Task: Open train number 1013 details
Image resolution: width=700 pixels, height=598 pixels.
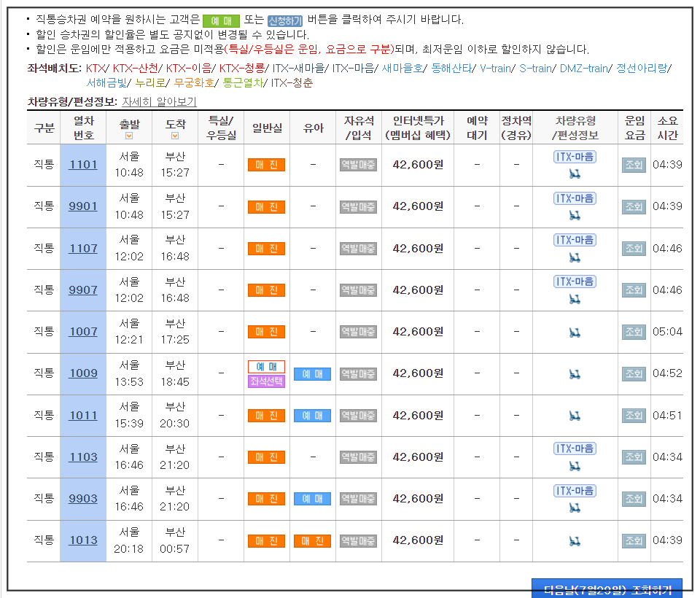Action: click(x=83, y=540)
